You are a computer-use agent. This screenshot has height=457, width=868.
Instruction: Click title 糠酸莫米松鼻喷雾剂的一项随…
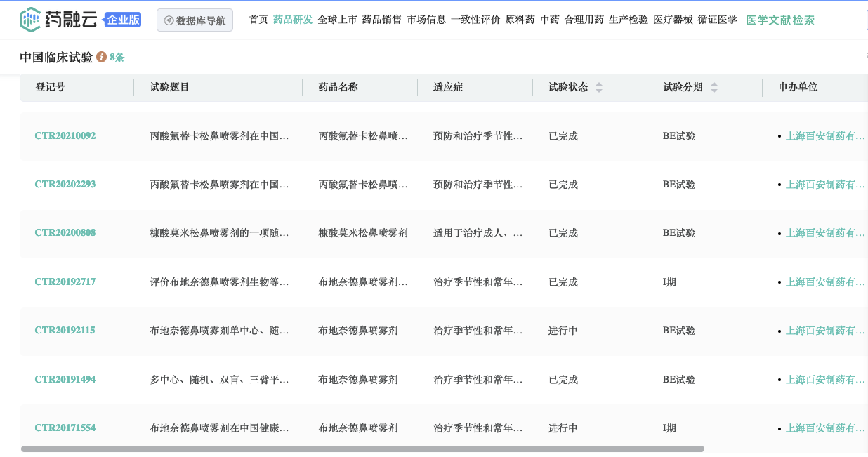(220, 233)
